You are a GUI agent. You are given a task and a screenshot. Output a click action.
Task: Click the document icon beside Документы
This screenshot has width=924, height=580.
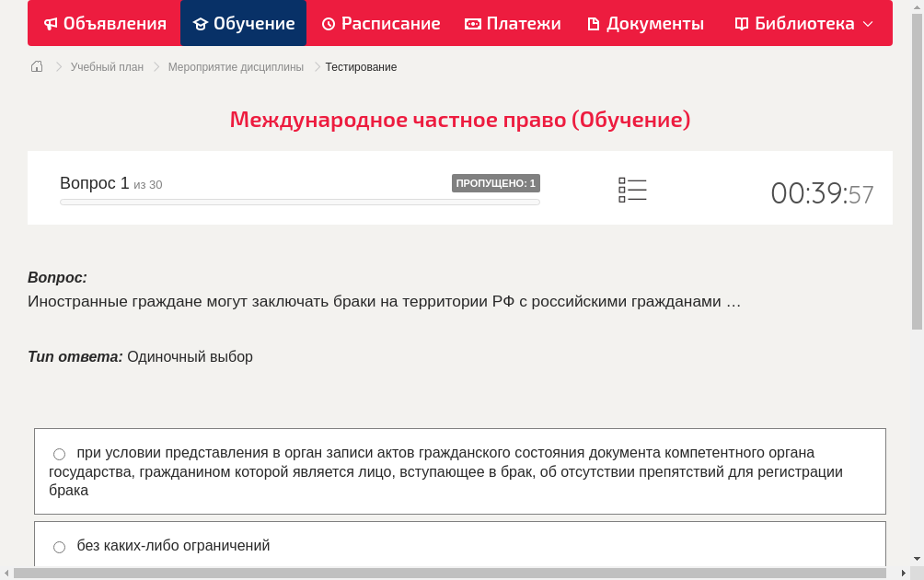pyautogui.click(x=593, y=23)
